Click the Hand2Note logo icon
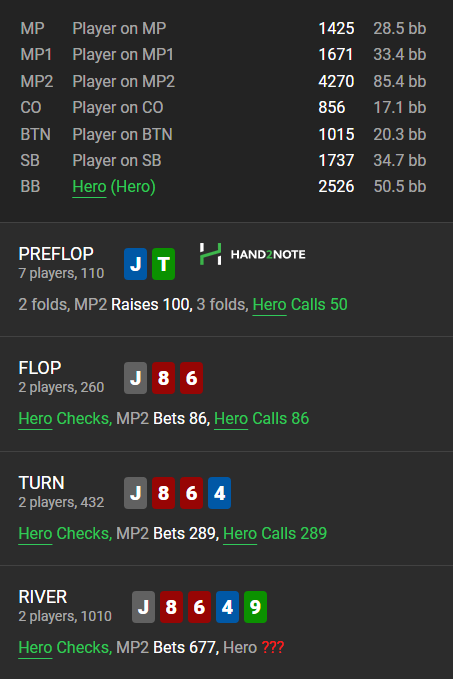Viewport: 453px width, 679px height. click(210, 254)
